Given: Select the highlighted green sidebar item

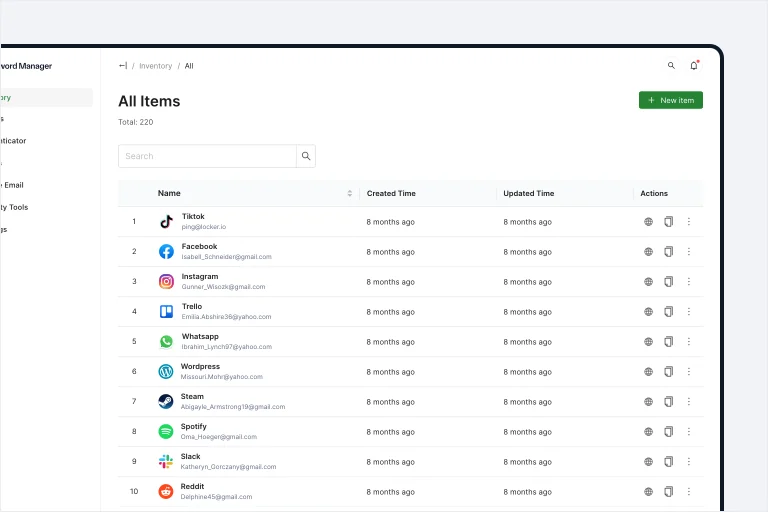Looking at the screenshot, I should 46,98.
